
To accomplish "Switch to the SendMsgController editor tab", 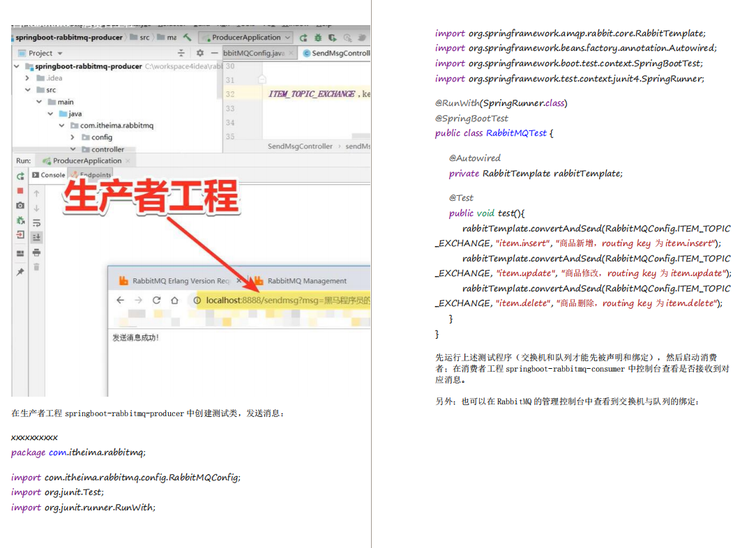I will 337,53.
